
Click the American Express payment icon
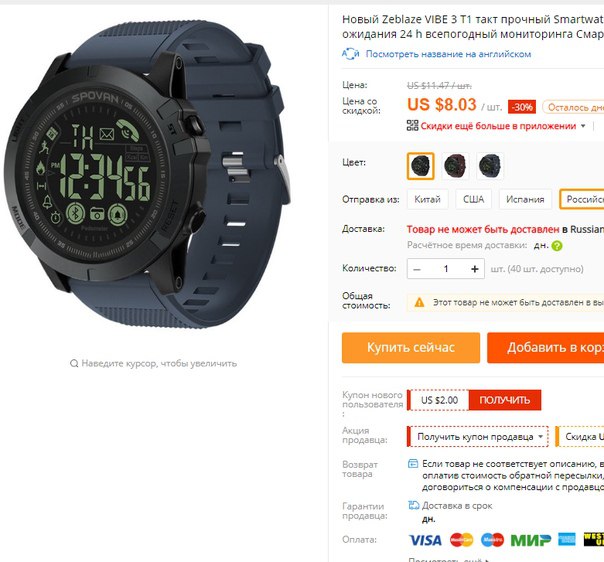click(x=567, y=540)
